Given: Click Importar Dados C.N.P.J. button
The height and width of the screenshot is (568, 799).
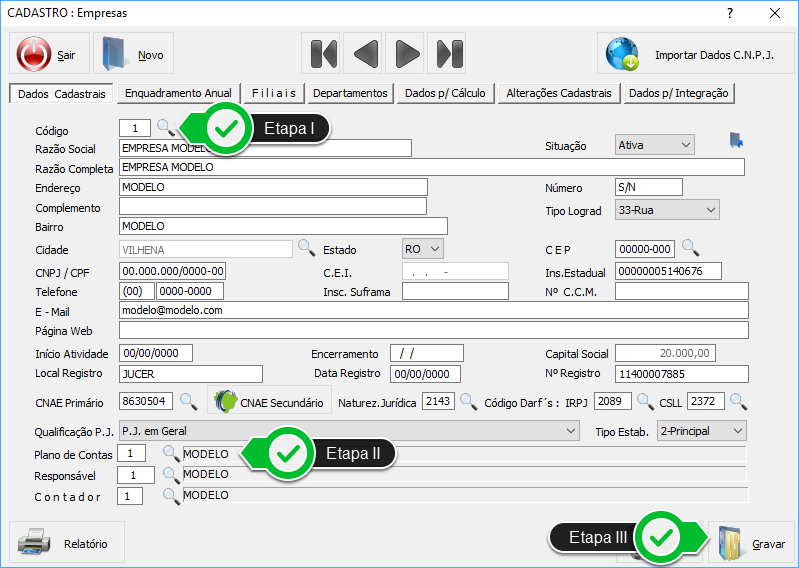Looking at the screenshot, I should tap(695, 53).
